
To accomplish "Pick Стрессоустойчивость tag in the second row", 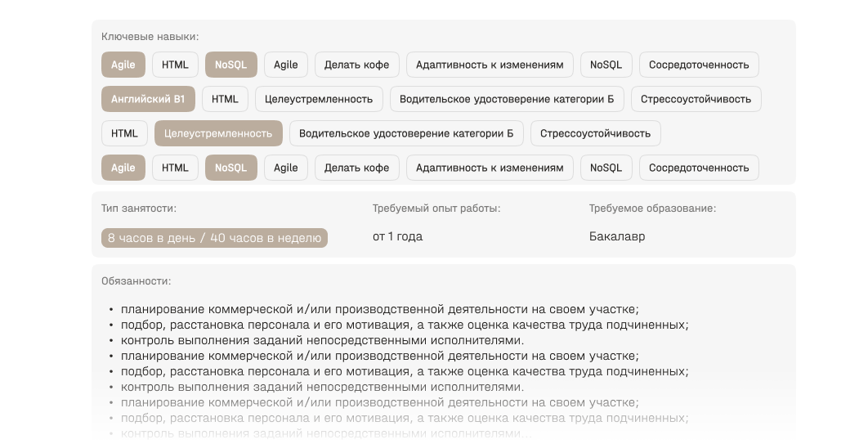I will (696, 99).
